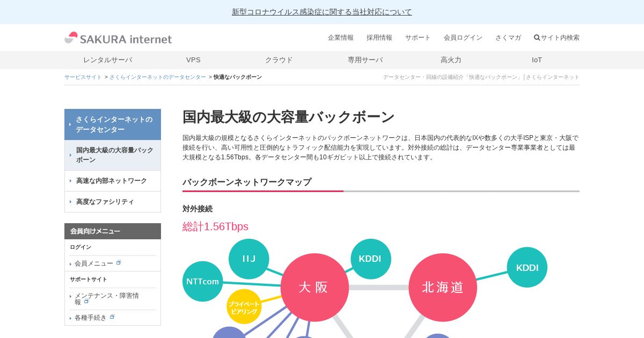Select クラウド menu item

coord(279,60)
